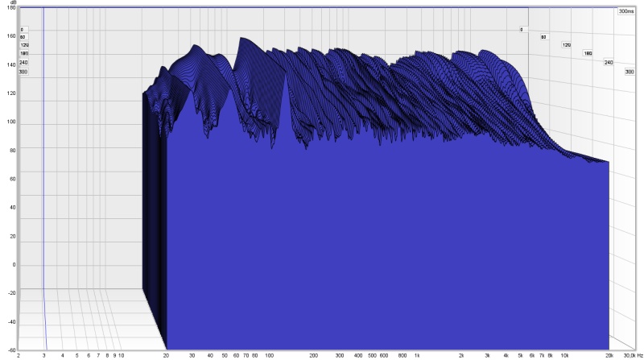Click the 0 ms label in the left time stack
The image size is (644, 360).
tap(23, 29)
